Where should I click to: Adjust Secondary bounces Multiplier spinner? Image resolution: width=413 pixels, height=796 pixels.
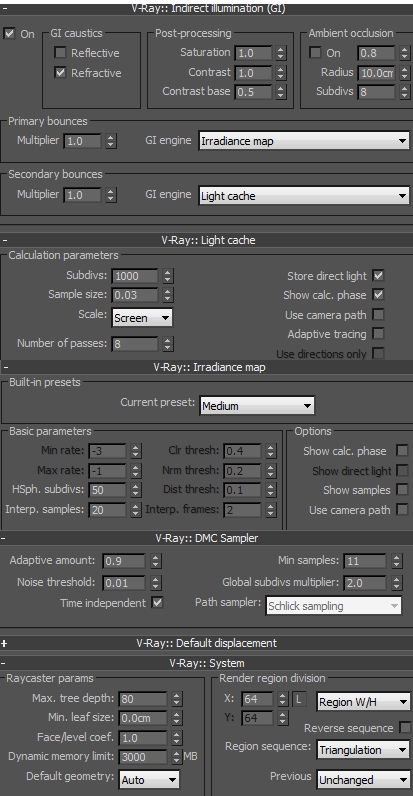point(111,195)
